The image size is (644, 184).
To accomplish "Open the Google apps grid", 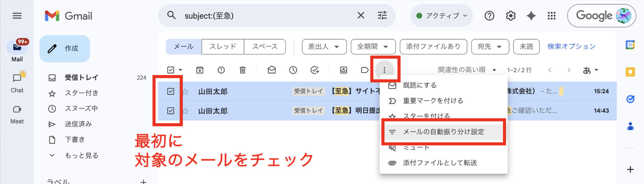I will [x=552, y=16].
